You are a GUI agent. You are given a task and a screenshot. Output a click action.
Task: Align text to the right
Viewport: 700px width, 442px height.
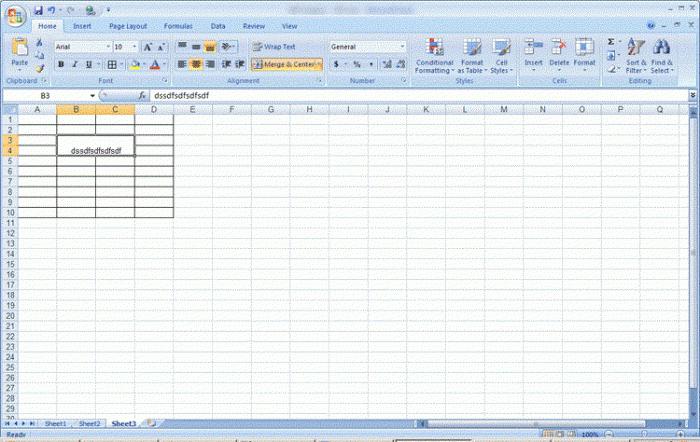tap(210, 65)
